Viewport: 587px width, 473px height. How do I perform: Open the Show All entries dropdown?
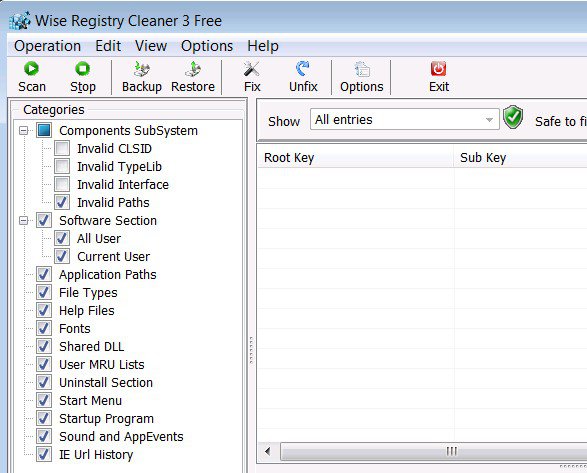[x=405, y=119]
